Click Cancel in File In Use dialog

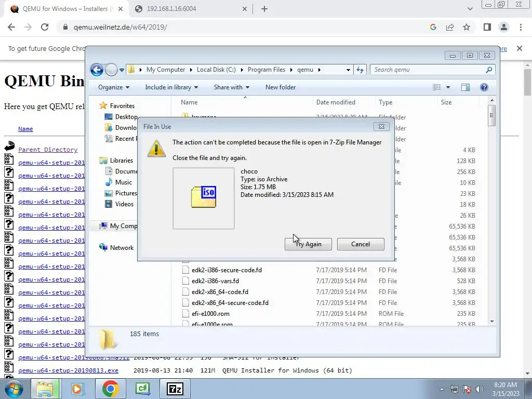361,244
